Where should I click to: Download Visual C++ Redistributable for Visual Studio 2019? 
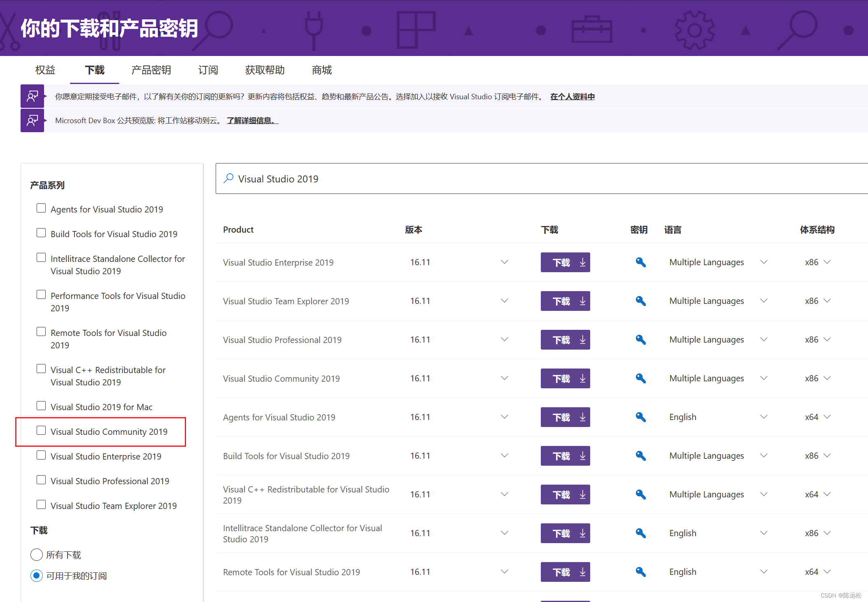tap(565, 495)
